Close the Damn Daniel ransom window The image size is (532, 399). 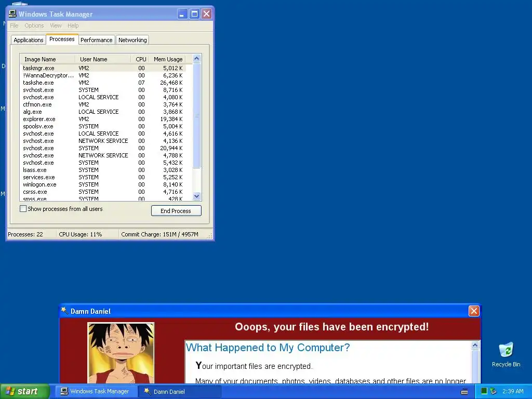[474, 311]
